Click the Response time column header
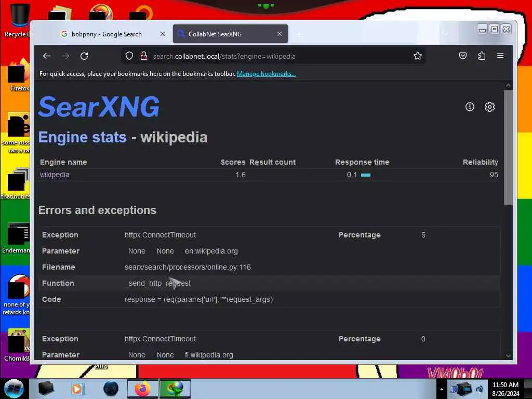The width and height of the screenshot is (532, 399). click(362, 162)
